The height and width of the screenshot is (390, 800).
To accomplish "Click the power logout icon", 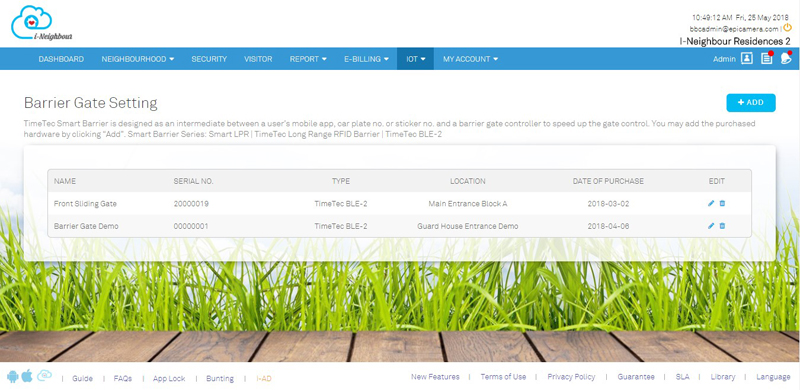I will click(787, 28).
